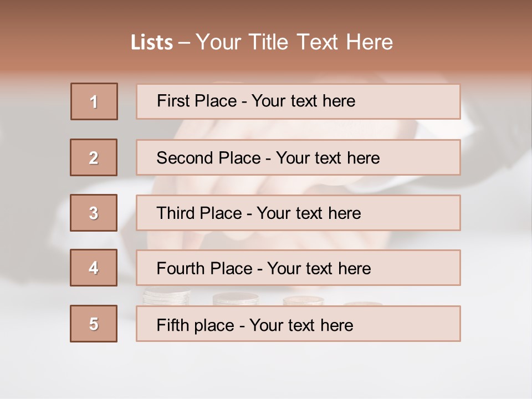Select the Fifth place text bar

click(298, 324)
